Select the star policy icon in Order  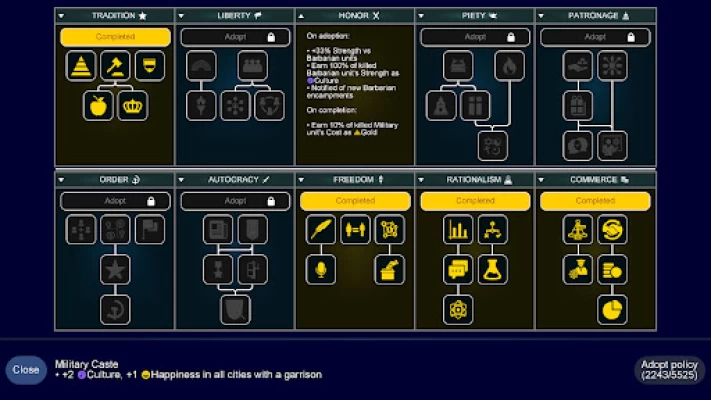click(115, 270)
